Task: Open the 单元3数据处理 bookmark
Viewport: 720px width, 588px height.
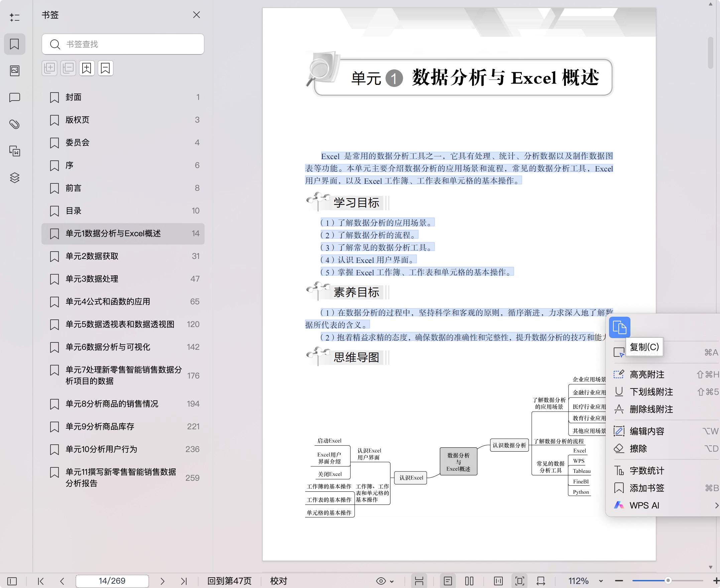Action: tap(123, 279)
